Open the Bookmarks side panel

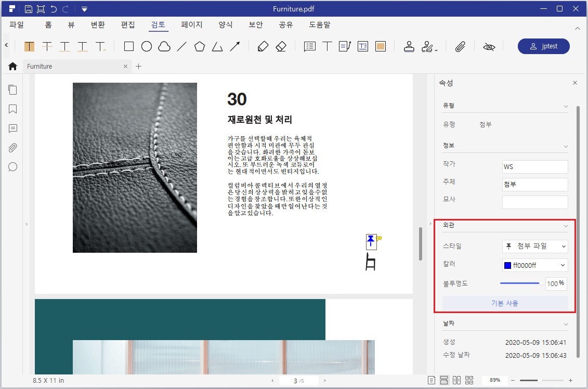click(13, 109)
